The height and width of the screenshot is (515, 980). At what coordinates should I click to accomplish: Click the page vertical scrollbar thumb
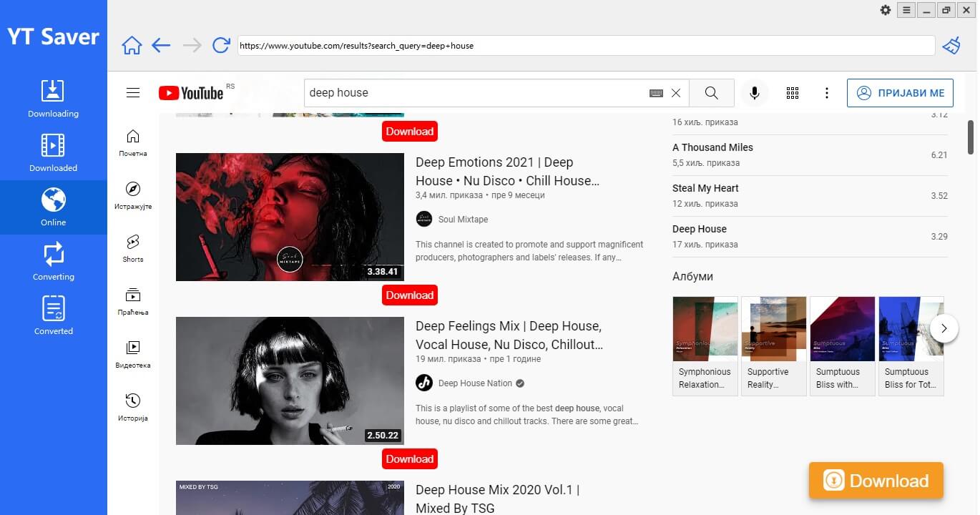point(971,137)
